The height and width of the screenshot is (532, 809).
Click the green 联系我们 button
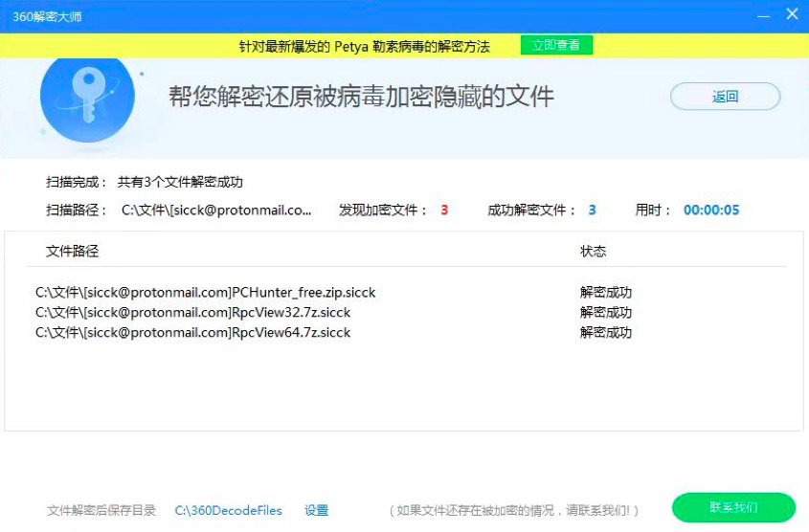[x=733, y=508]
